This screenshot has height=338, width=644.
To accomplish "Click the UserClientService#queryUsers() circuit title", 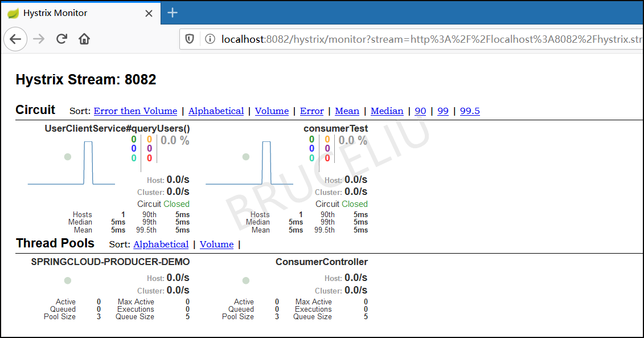I will [117, 129].
